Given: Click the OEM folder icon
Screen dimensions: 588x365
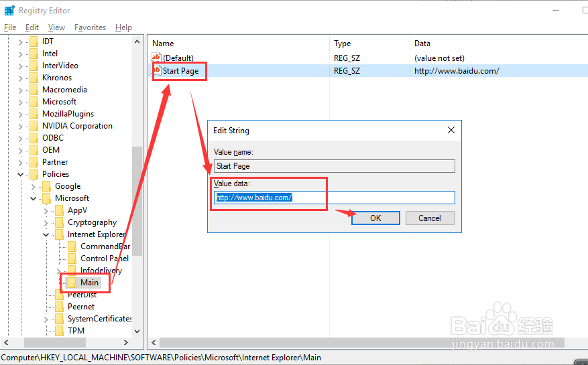Looking at the screenshot, I should (34, 150).
